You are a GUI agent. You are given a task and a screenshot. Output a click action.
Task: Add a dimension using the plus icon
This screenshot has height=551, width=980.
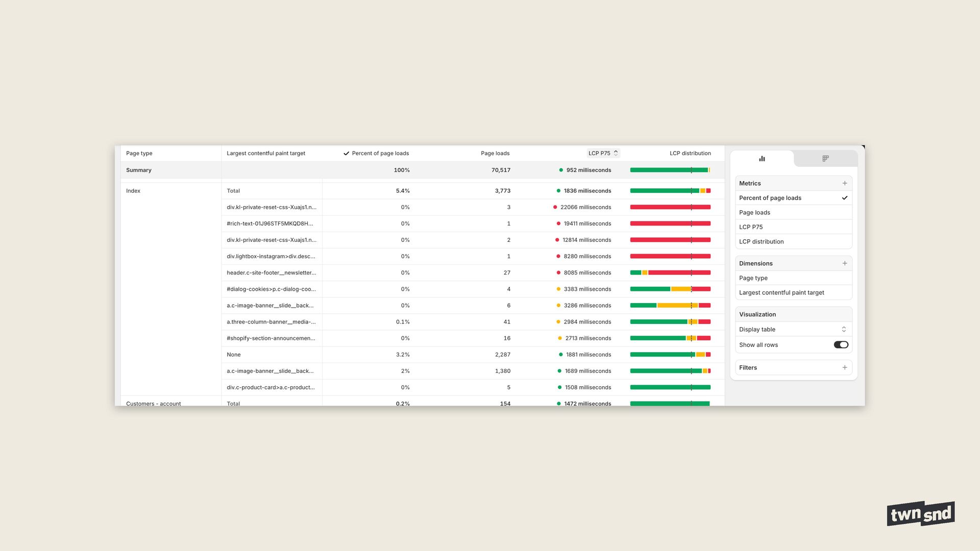(845, 263)
